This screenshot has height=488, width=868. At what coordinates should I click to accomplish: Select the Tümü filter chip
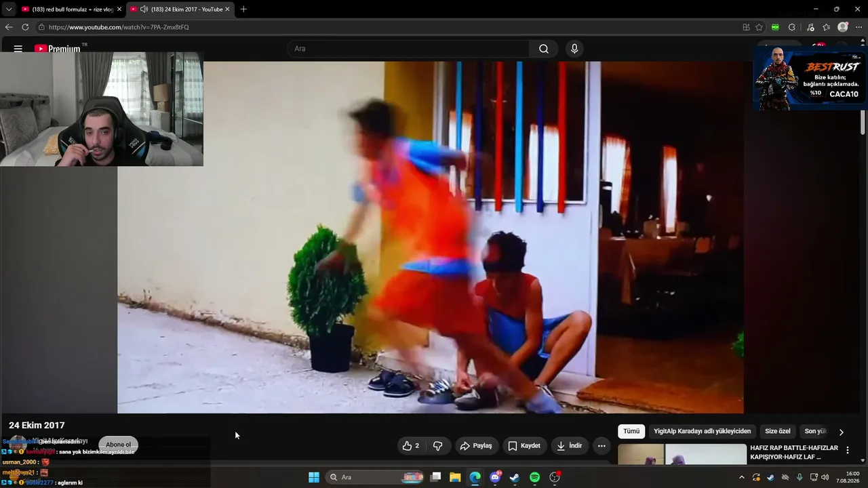point(631,431)
